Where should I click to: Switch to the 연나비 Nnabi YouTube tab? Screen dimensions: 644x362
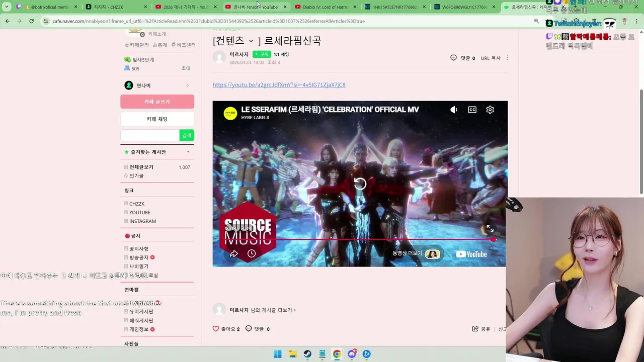255,7
